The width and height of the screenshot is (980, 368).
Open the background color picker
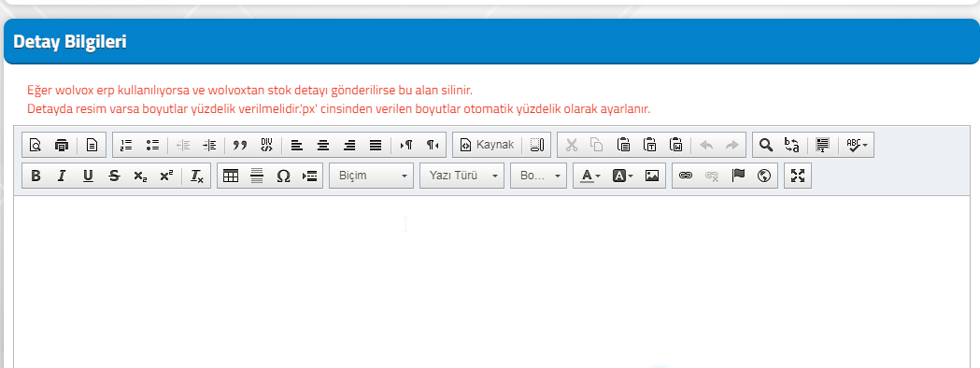click(x=622, y=177)
